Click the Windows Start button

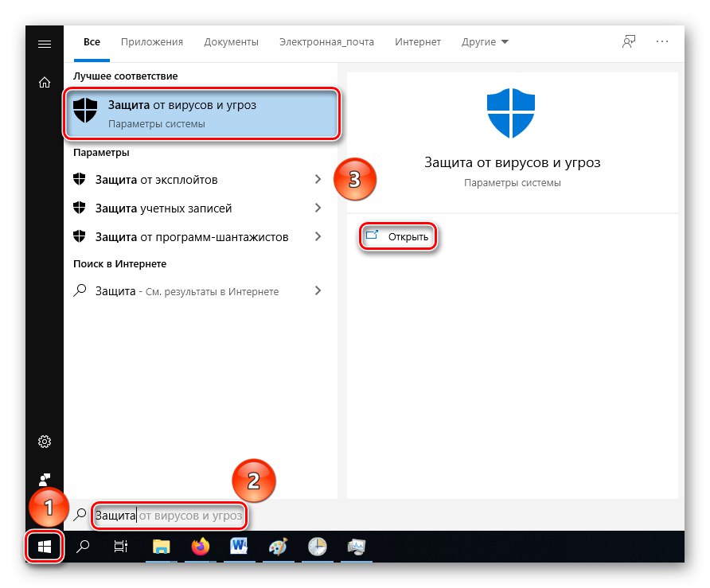click(45, 547)
